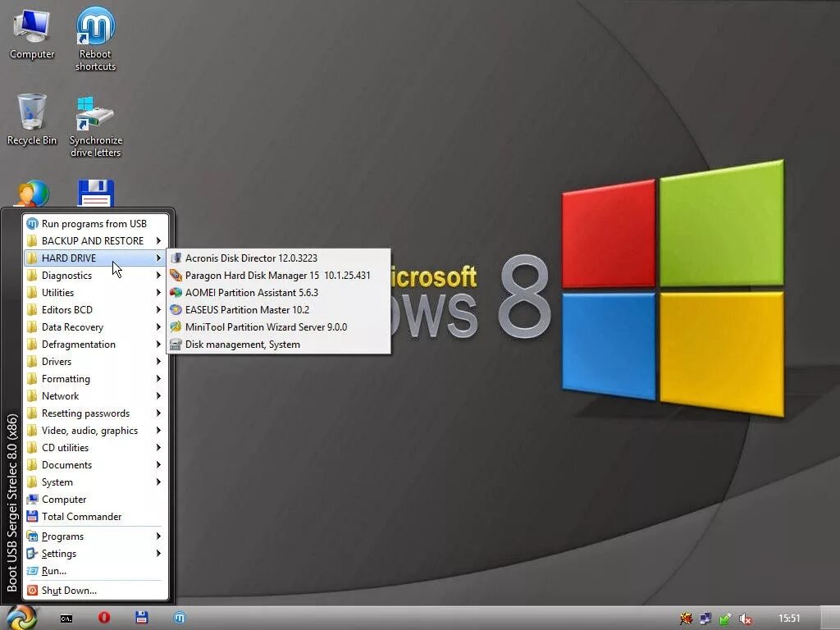The image size is (840, 630).
Task: Expand the Utilities submenu arrow
Action: (x=158, y=293)
